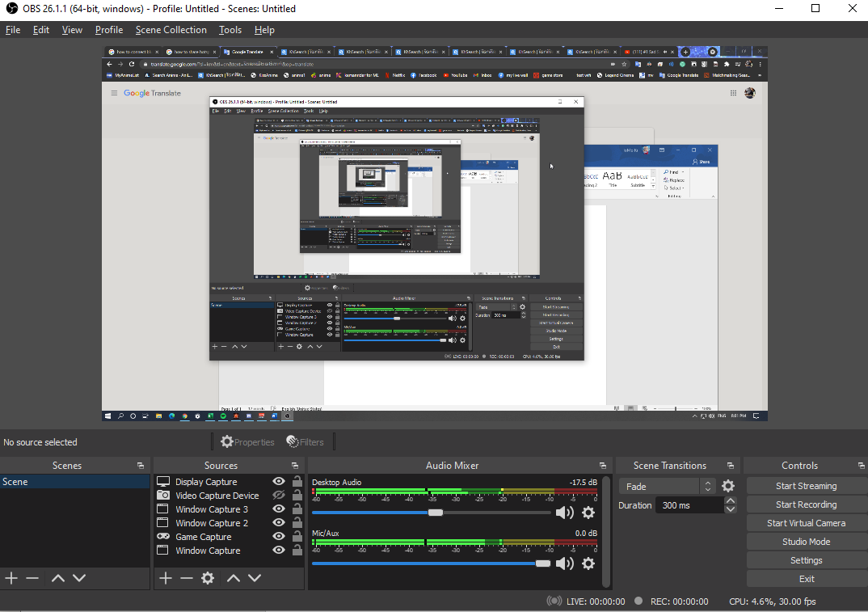Lock the Window Capture 2 source
Viewport: 868px width, 612px height.
(297, 522)
